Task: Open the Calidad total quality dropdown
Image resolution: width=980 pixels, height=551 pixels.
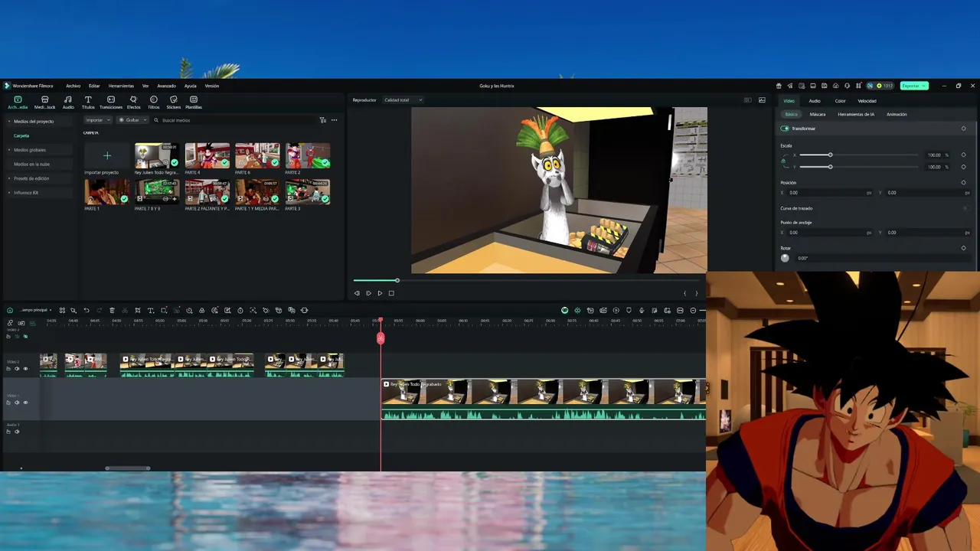Action: [403, 100]
